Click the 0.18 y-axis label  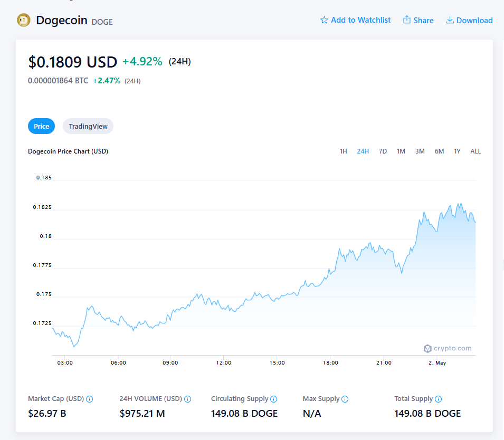pyautogui.click(x=45, y=236)
